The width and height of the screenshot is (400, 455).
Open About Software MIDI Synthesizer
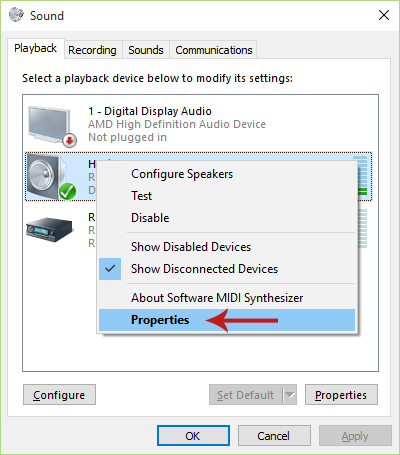point(217,298)
